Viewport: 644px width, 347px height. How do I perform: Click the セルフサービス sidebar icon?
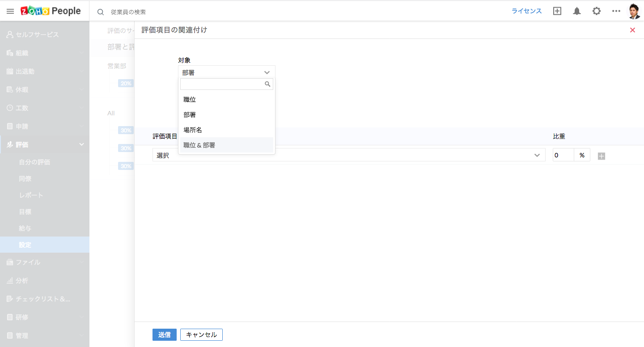pyautogui.click(x=10, y=34)
